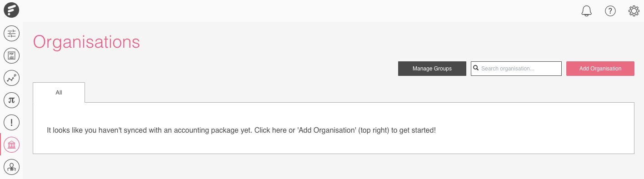Open the settings gear icon
The image size is (644, 179).
[x=634, y=11]
